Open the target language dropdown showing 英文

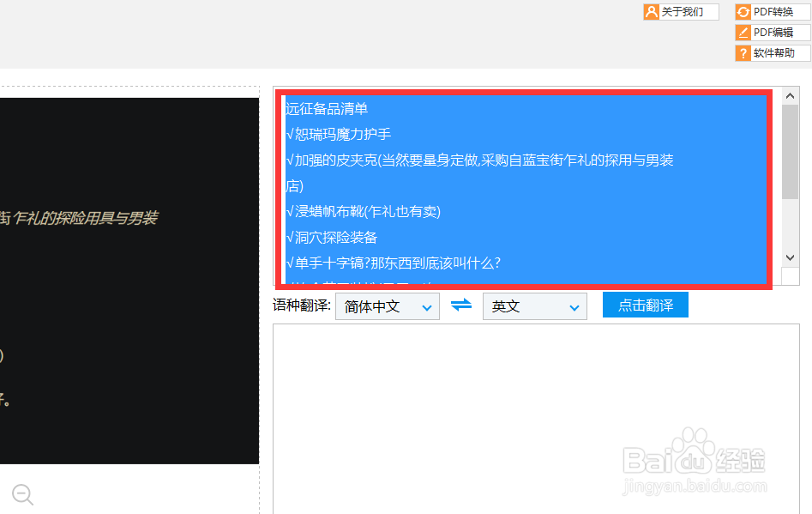pos(535,305)
